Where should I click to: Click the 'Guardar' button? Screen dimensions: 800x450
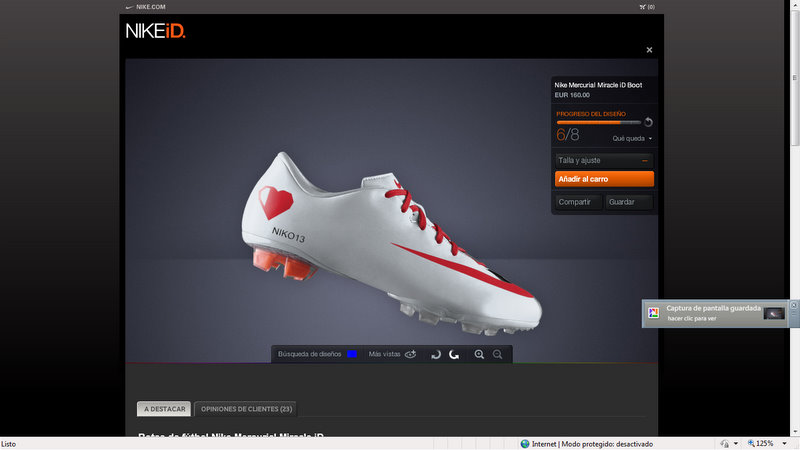(x=629, y=202)
